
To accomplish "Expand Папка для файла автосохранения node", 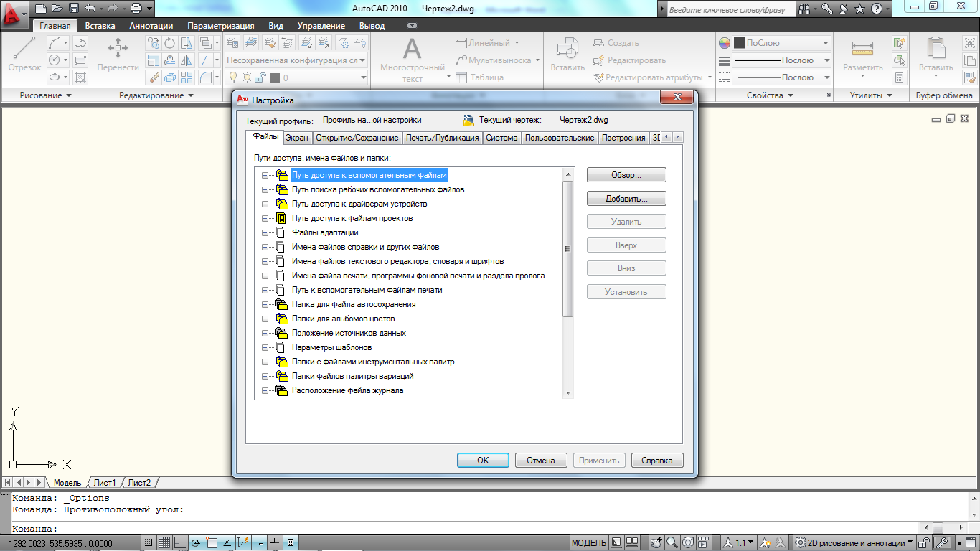I will [x=265, y=304].
